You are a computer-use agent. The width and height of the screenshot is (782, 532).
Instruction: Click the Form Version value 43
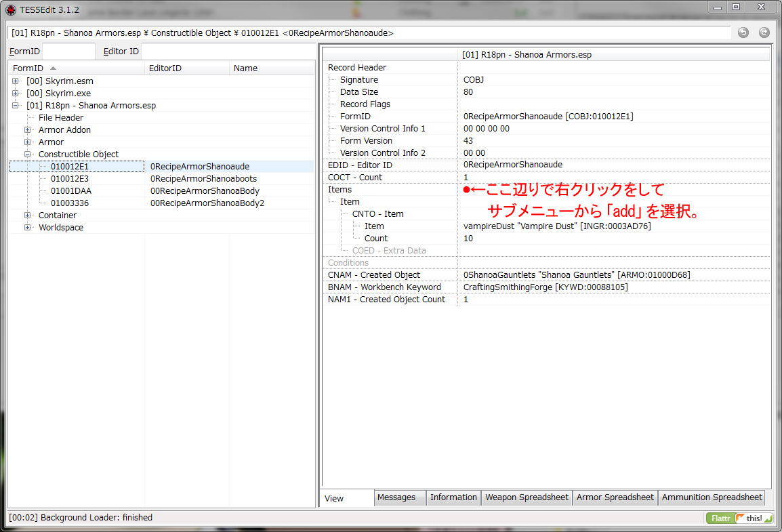tap(468, 140)
